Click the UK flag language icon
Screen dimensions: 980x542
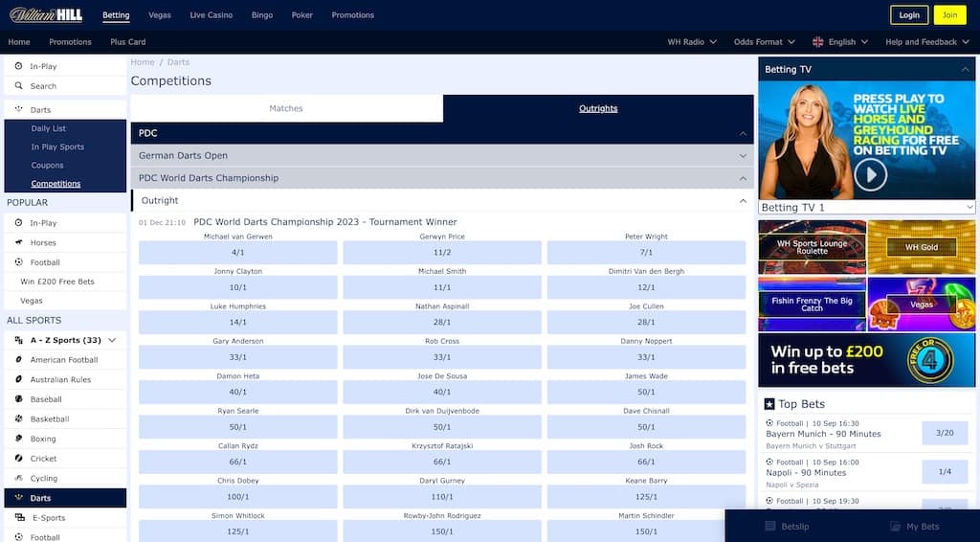(817, 42)
